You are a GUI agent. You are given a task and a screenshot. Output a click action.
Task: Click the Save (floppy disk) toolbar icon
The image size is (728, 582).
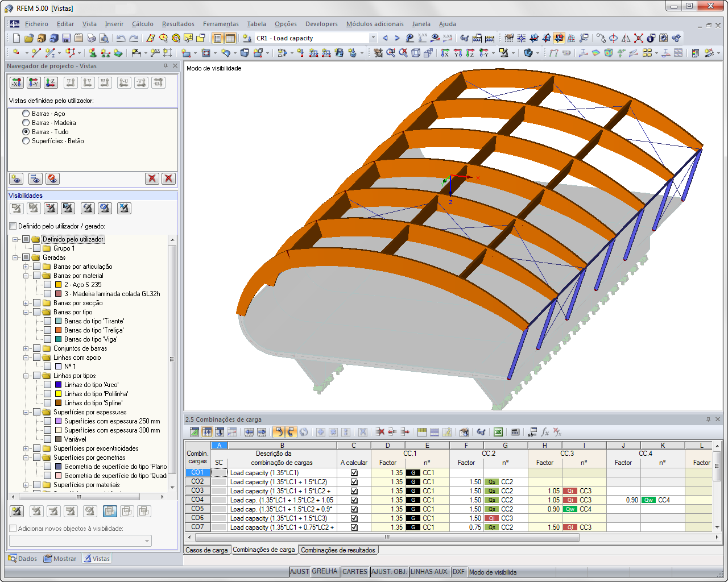pos(67,38)
